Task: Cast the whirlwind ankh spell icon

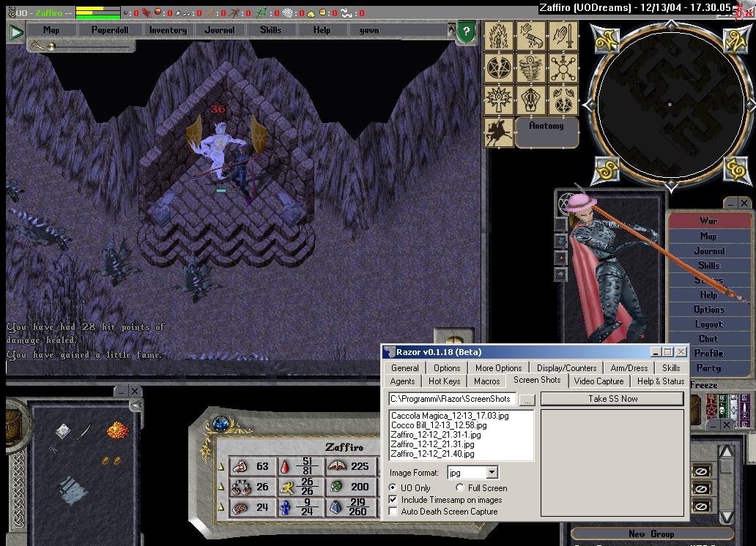Action: 530,68
